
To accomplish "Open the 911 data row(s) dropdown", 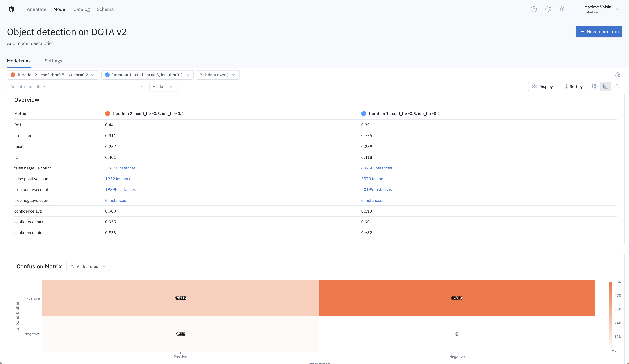I will click(x=218, y=75).
